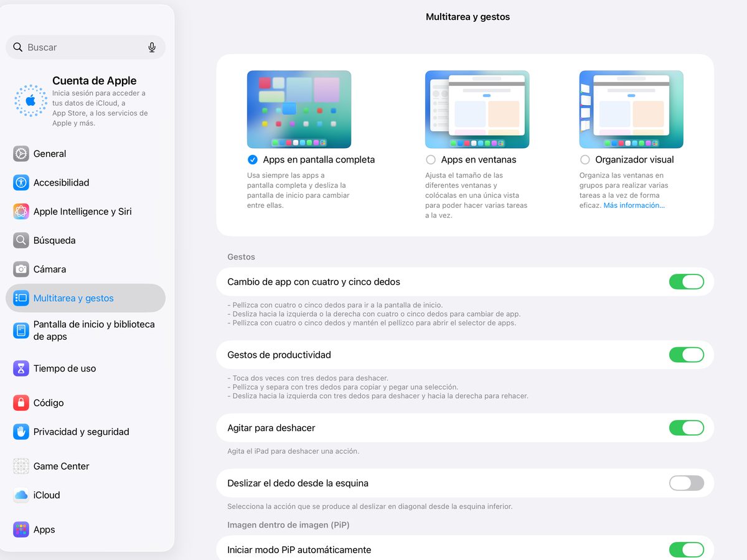Open Búsqueda settings

pyautogui.click(x=85, y=240)
